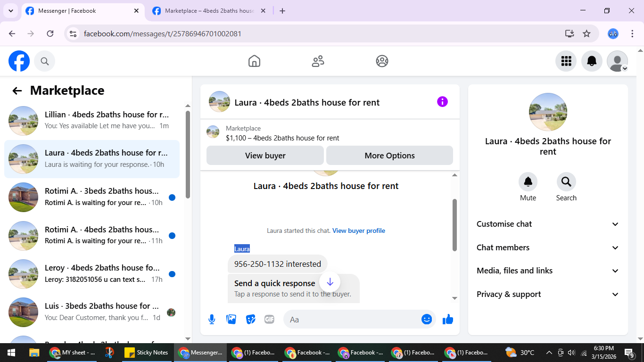Click the page vertical scrollbar down arrow
The height and width of the screenshot is (362, 644).
point(640,338)
